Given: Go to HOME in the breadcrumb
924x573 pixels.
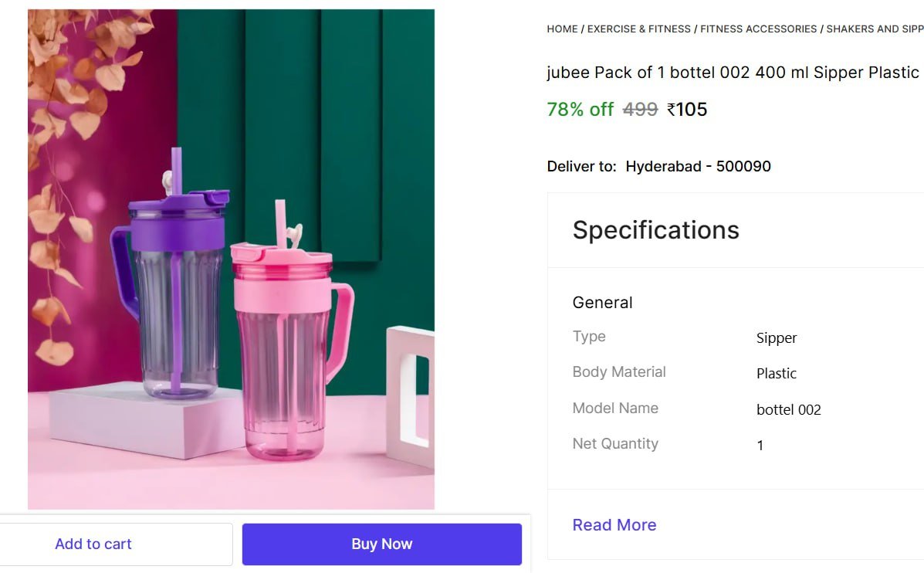Looking at the screenshot, I should pyautogui.click(x=562, y=29).
